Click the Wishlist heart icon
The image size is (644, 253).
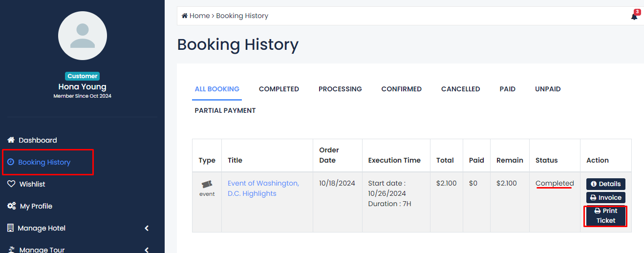coord(11,184)
